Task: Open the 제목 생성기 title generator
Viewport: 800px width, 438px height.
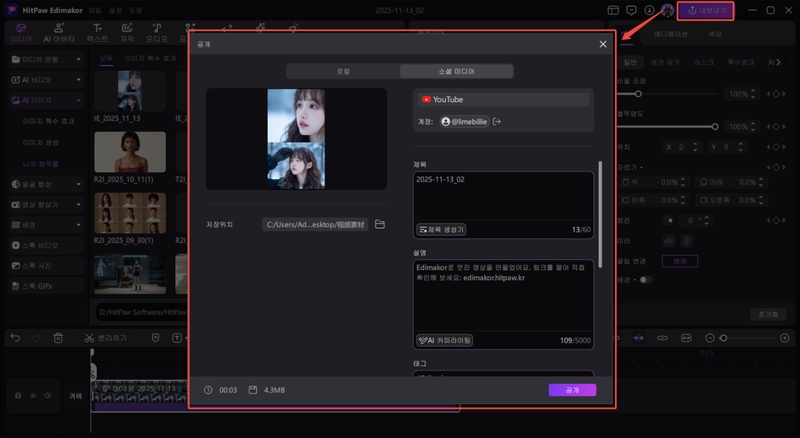Action: click(441, 230)
